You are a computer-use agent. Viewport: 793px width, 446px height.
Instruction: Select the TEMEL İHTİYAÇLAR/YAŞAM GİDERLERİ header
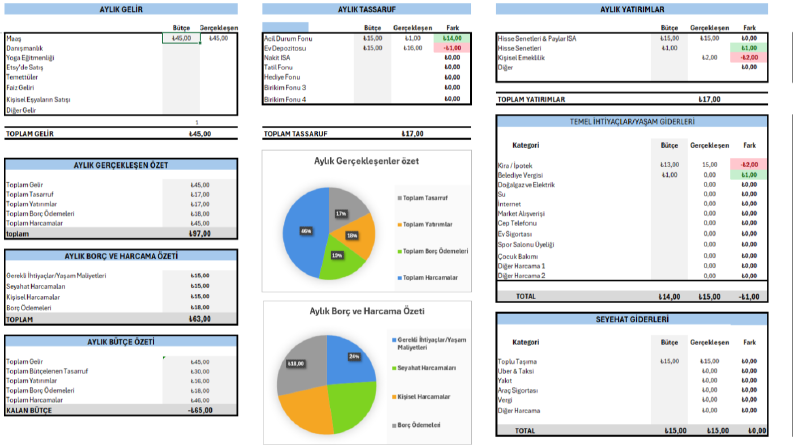click(632, 122)
